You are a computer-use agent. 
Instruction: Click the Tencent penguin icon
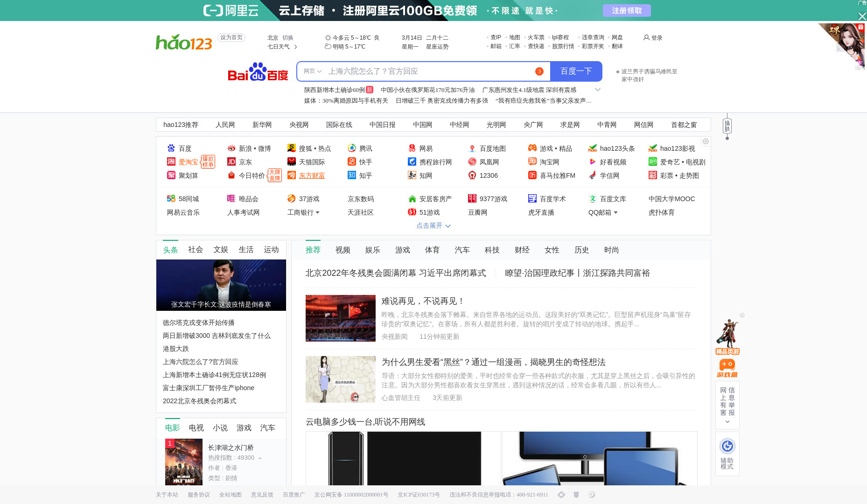[x=352, y=148]
